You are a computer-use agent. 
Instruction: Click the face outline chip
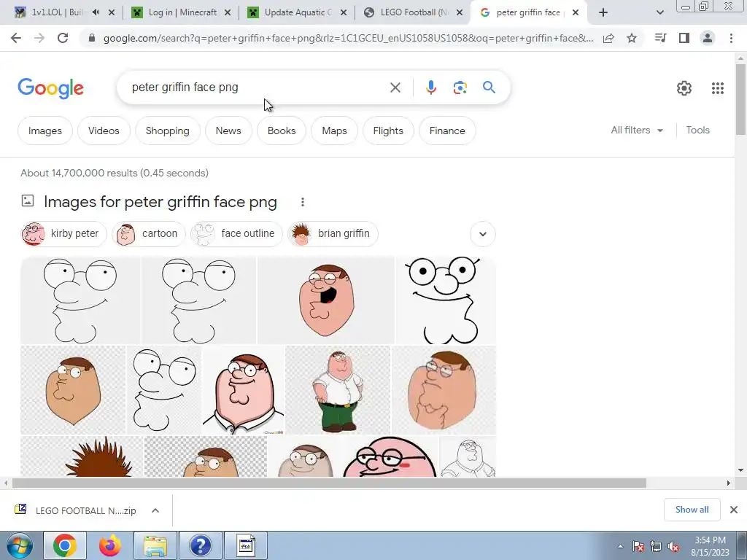pyautogui.click(x=236, y=234)
